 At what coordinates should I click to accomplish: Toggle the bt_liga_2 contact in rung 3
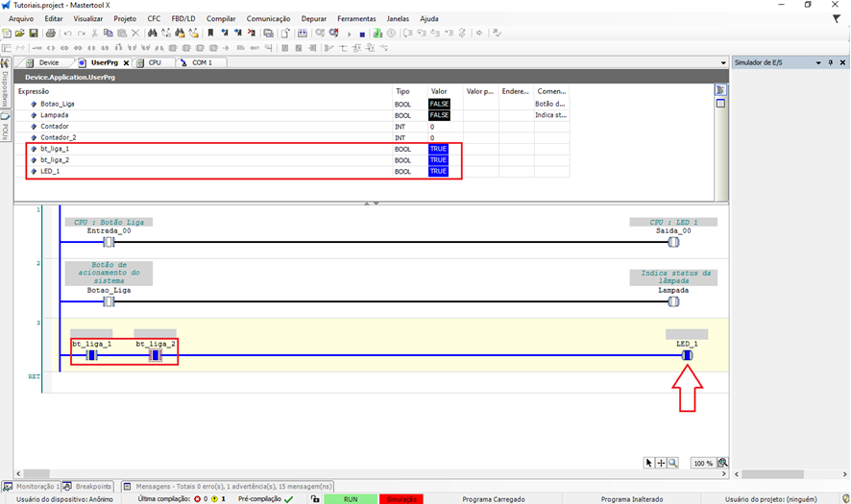point(155,355)
